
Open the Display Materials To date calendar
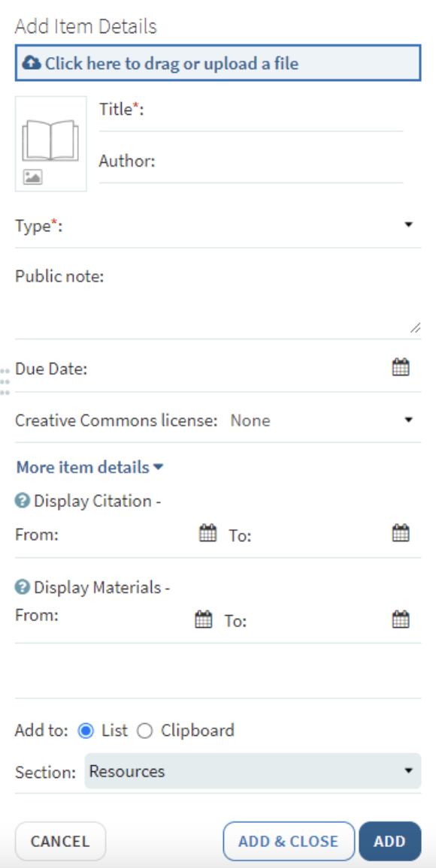click(401, 618)
